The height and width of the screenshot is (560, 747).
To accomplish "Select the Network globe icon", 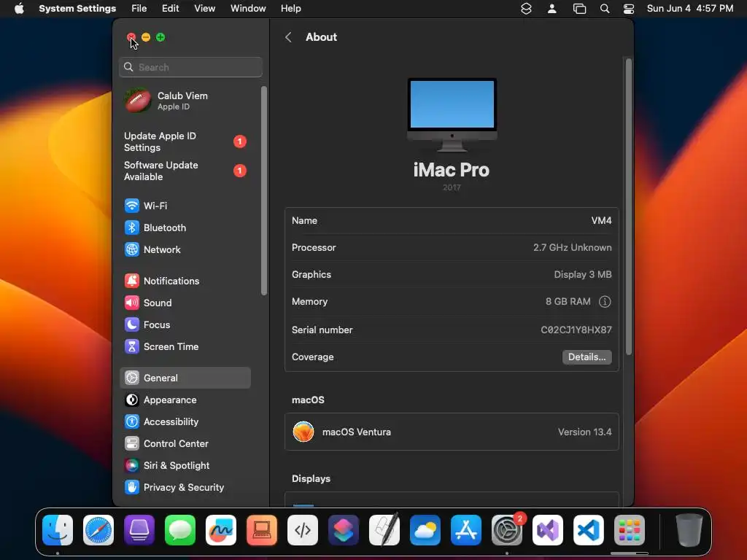I will (x=132, y=249).
